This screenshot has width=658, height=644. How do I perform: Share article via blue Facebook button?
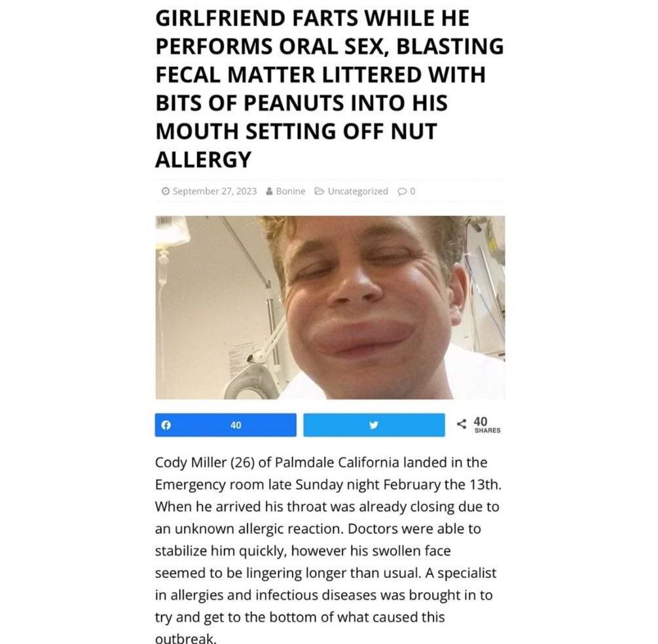(x=225, y=425)
